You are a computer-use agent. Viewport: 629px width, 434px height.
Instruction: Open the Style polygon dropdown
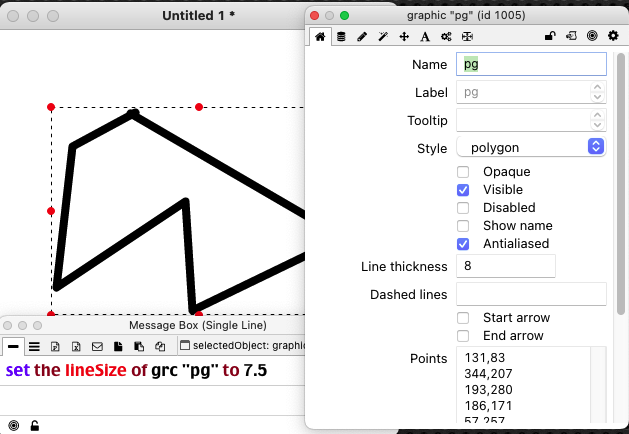[x=531, y=147]
